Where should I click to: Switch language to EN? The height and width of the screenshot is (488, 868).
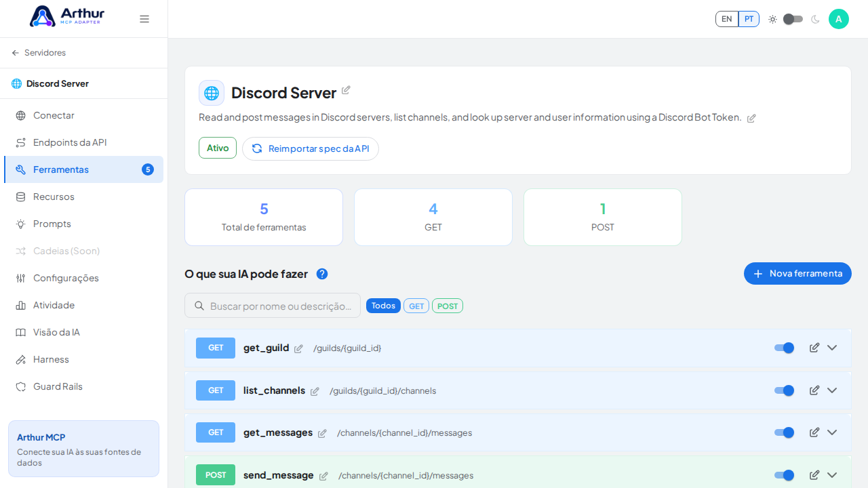pyautogui.click(x=727, y=19)
